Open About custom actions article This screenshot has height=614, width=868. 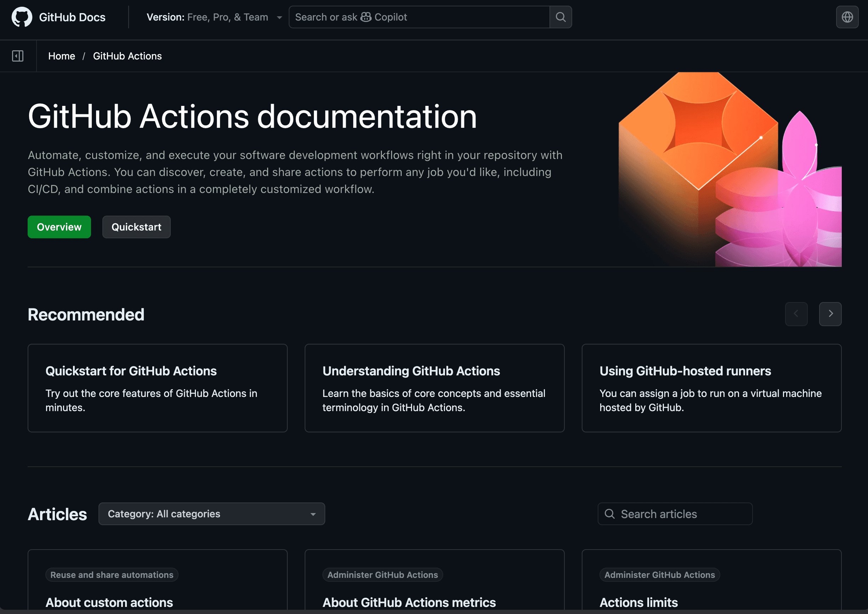(x=109, y=602)
